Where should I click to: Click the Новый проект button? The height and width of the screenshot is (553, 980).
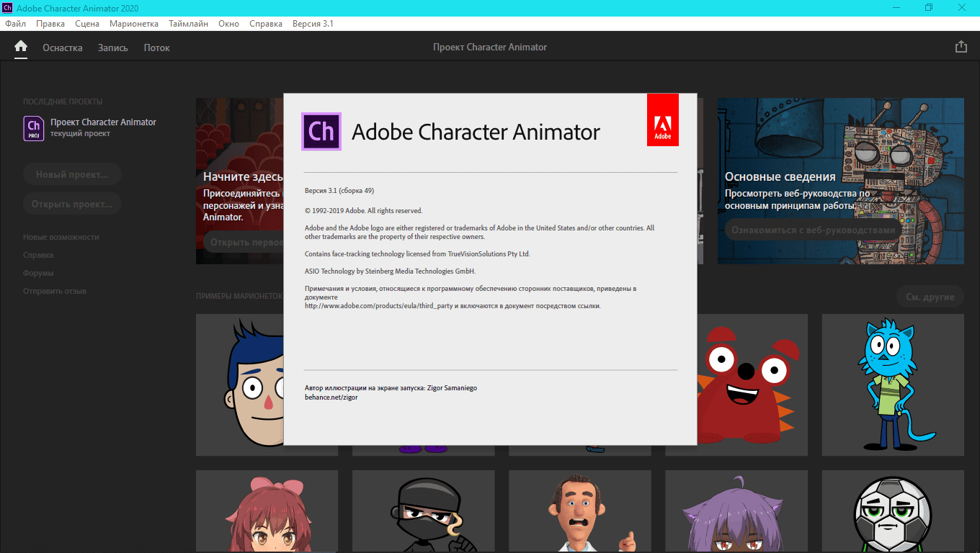[72, 174]
